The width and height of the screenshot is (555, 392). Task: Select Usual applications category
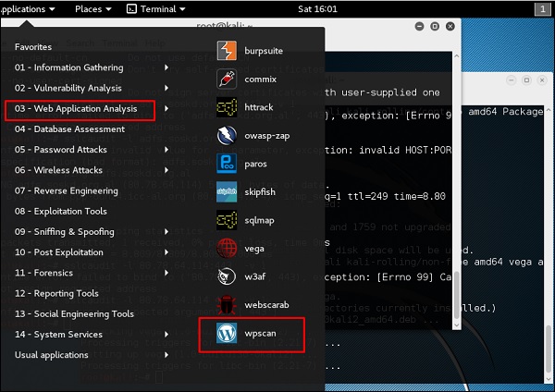pos(51,354)
